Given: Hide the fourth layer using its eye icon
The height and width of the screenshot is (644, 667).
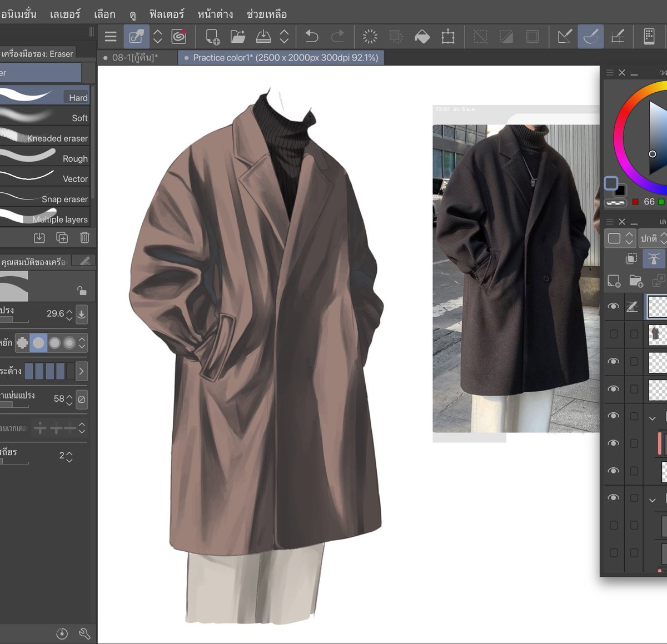Looking at the screenshot, I should pos(614,389).
